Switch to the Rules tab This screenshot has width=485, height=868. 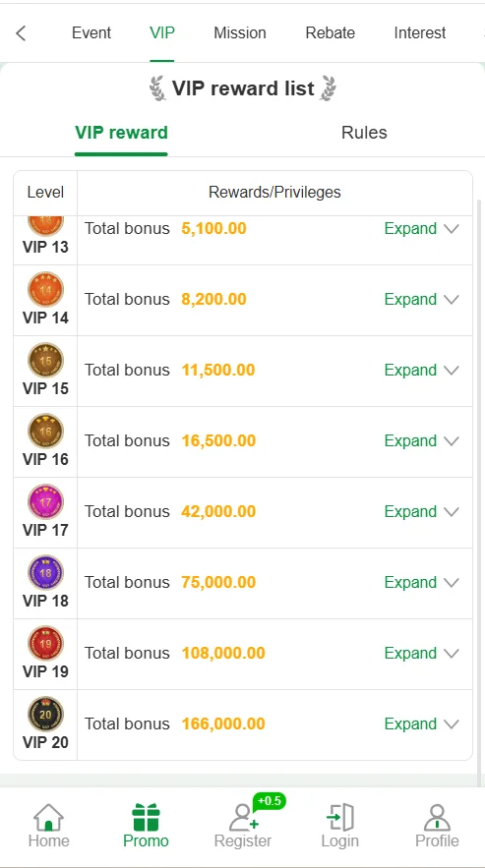coord(364,133)
